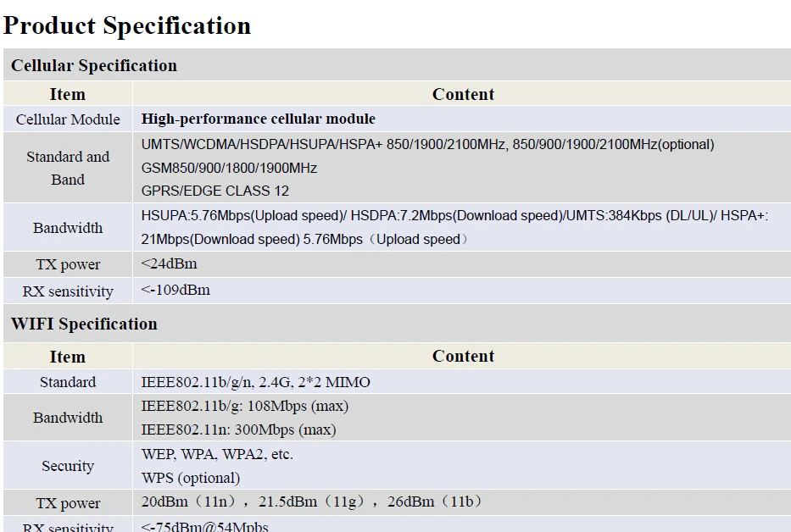This screenshot has width=791, height=532.
Task: Select the WEP, WPA, WPA2 security text
Action: click(x=217, y=454)
